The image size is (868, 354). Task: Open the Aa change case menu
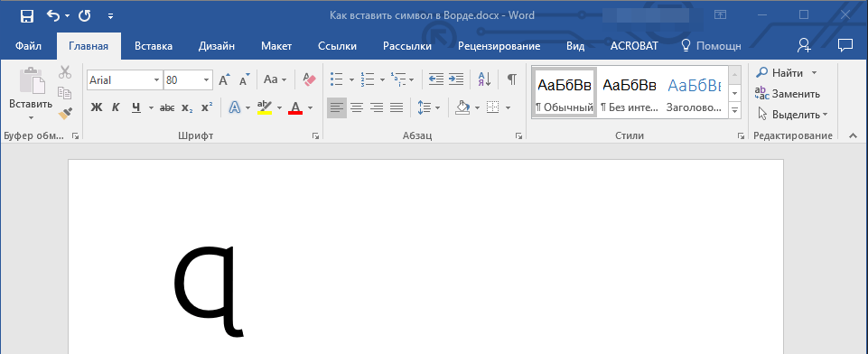pyautogui.click(x=275, y=79)
